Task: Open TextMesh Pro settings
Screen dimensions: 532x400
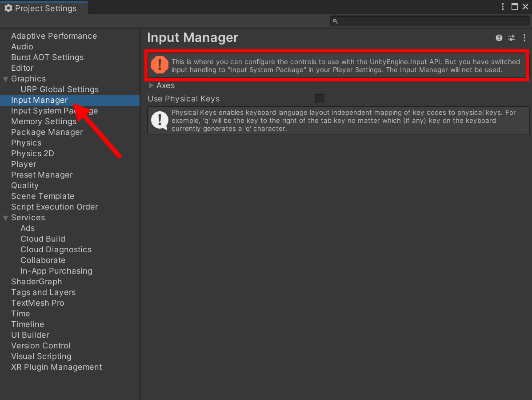Action: click(38, 303)
